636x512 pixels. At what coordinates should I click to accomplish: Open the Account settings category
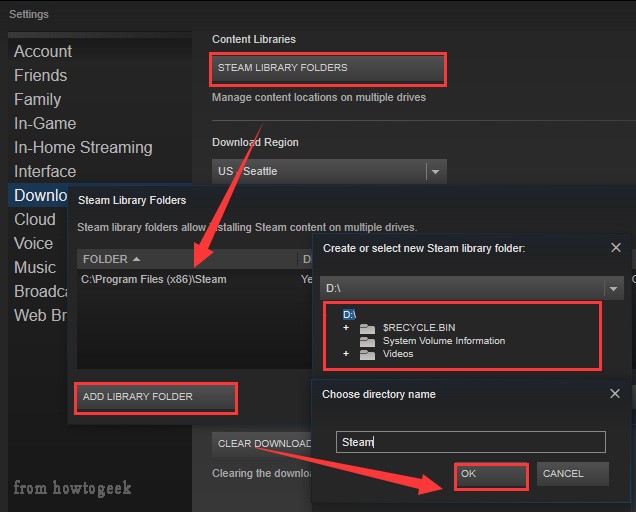tap(43, 52)
